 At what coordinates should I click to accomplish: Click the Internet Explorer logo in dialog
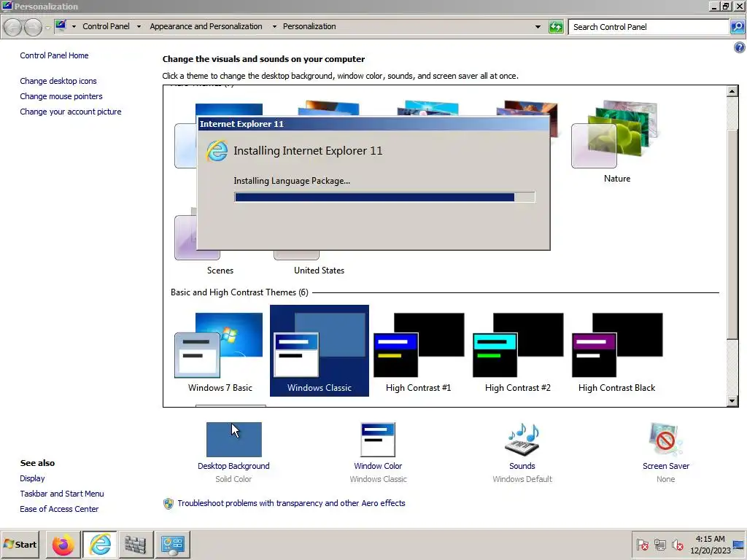coord(217,150)
